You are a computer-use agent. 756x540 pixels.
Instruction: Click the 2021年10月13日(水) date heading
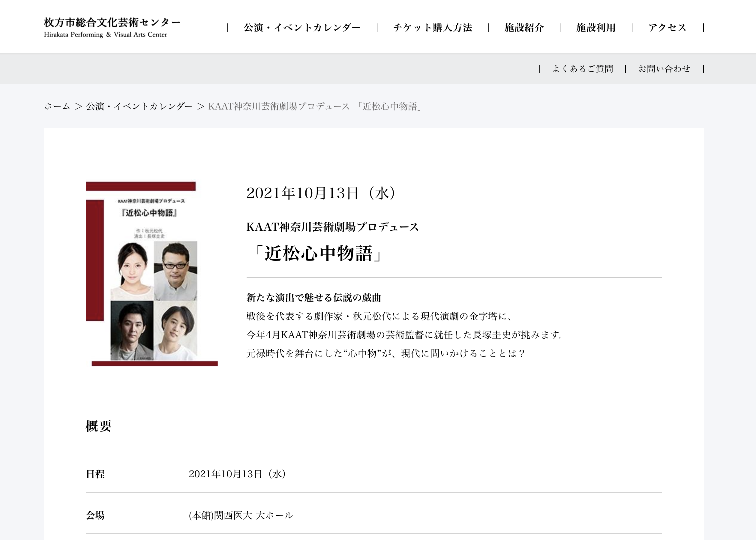coord(320,193)
